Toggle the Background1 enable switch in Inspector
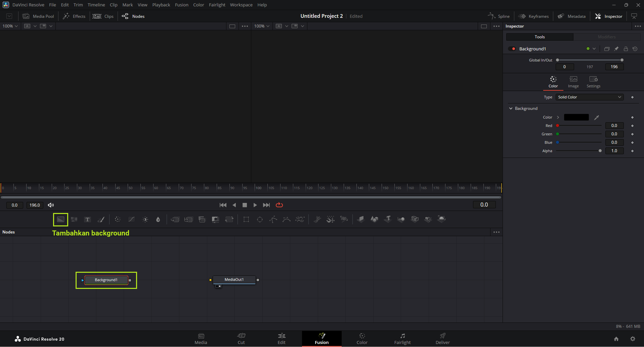Screen dimensions: 644x347 (512, 49)
